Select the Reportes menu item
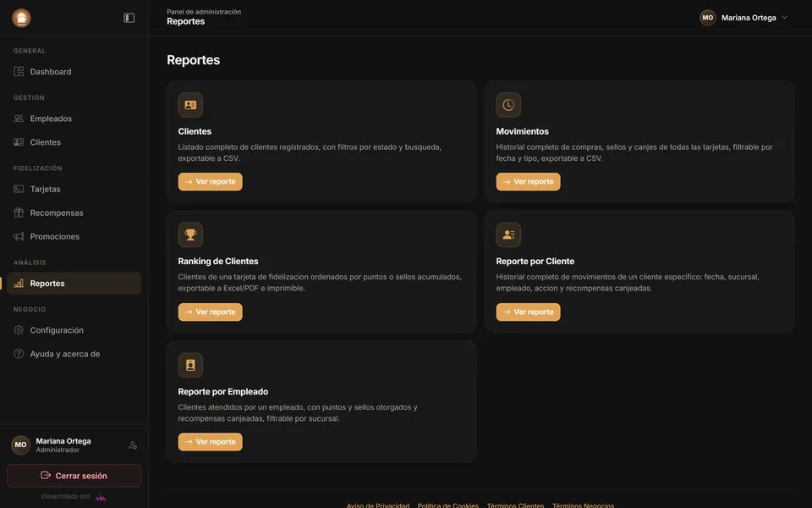 pyautogui.click(x=74, y=283)
